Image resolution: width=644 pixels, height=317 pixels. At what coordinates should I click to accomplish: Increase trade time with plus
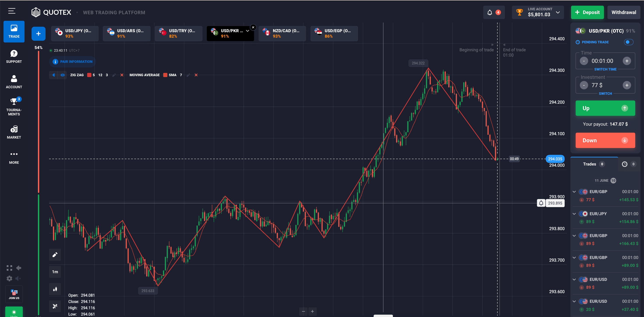[x=627, y=61]
